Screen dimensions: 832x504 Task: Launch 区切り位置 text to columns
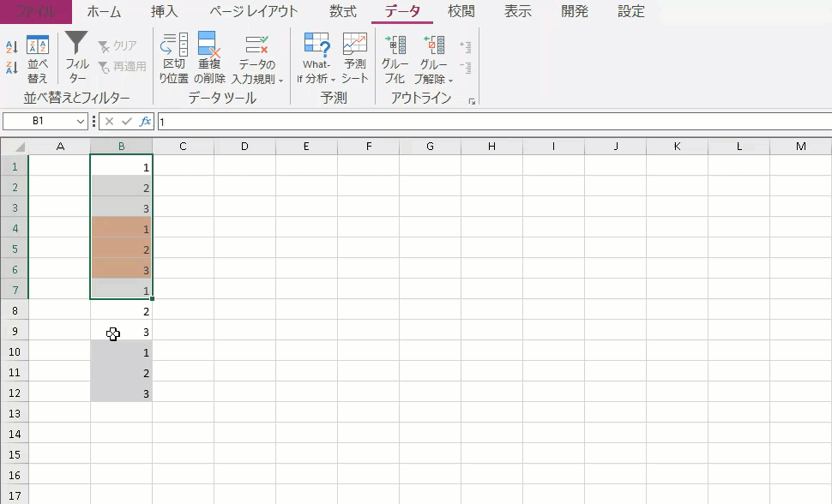click(174, 58)
